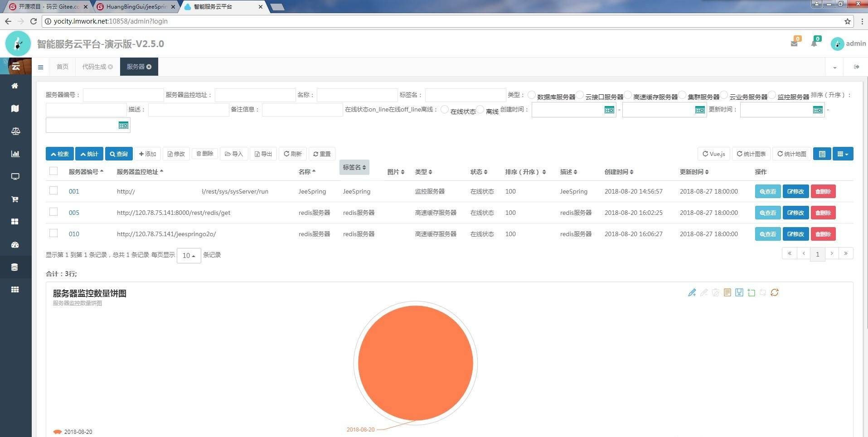
Task: Click the database stack sidebar icon
Action: (15, 267)
